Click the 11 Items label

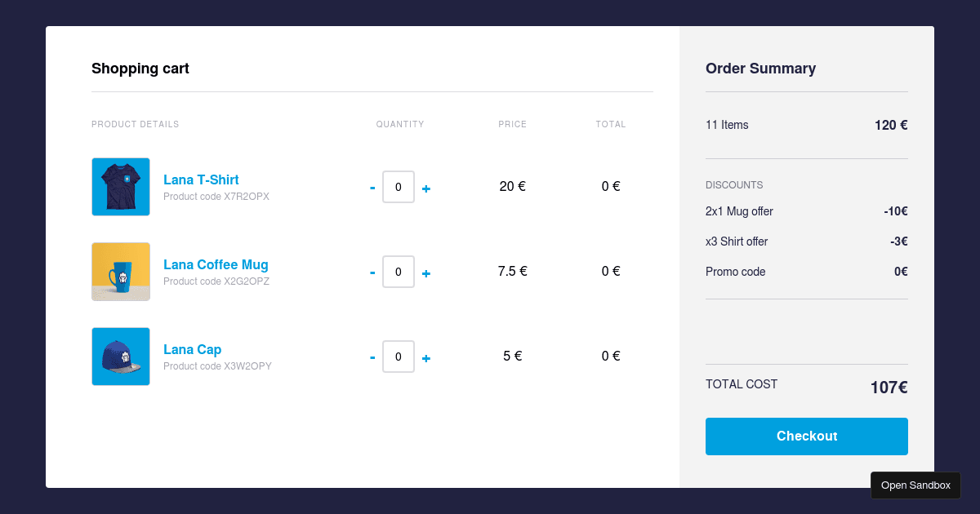[727, 125]
